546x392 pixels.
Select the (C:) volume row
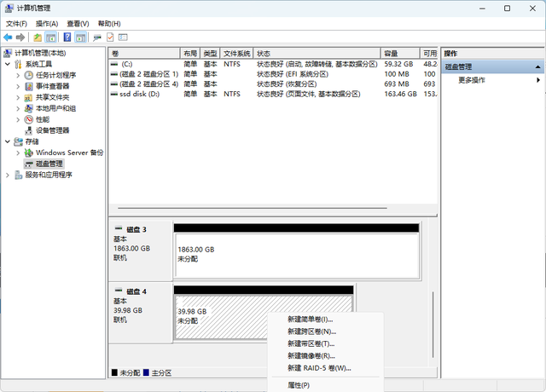(x=273, y=64)
